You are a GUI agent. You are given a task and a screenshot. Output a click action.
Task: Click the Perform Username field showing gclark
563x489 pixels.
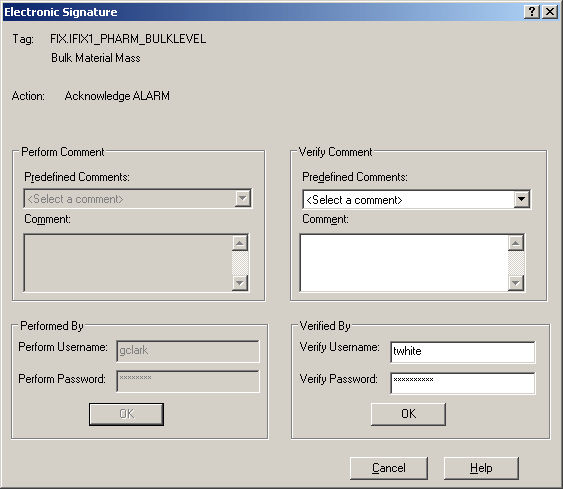click(188, 351)
